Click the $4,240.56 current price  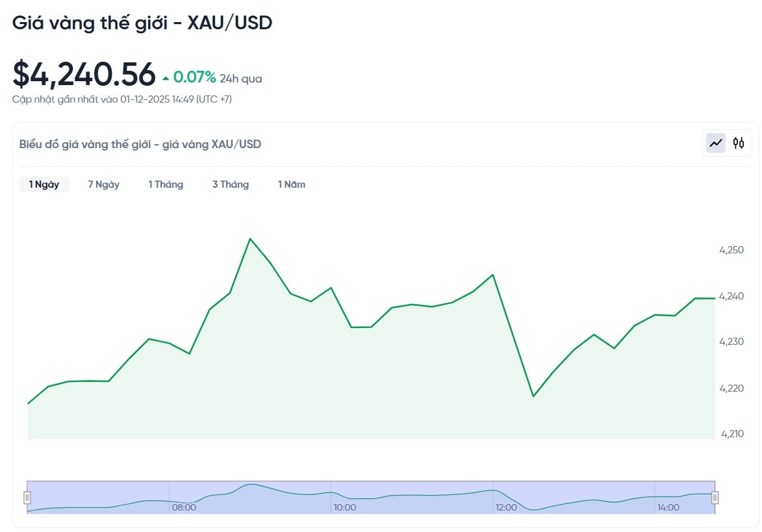[84, 74]
